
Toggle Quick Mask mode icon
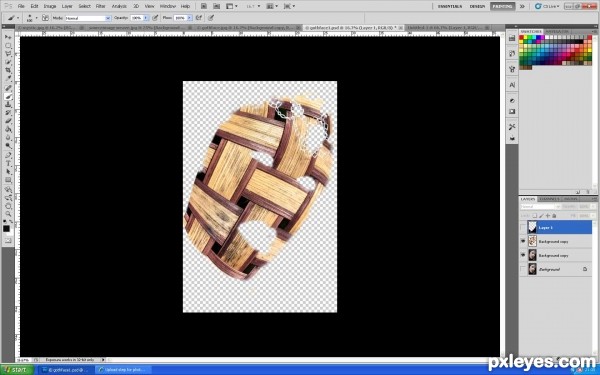click(x=8, y=241)
